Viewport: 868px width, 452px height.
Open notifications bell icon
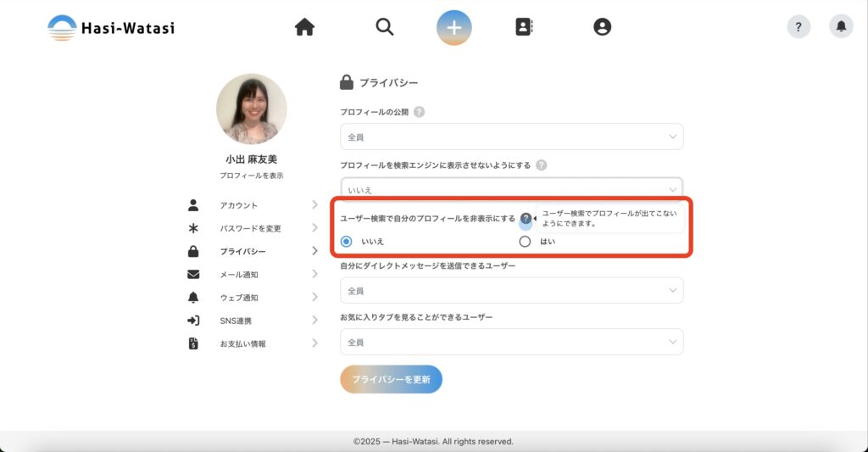[x=841, y=27]
